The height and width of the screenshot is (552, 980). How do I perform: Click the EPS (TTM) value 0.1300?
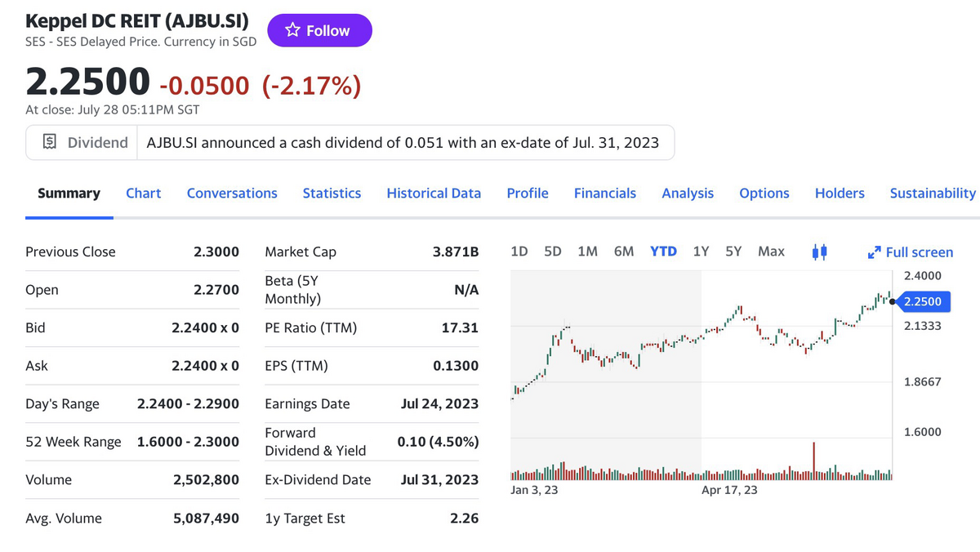tap(456, 366)
